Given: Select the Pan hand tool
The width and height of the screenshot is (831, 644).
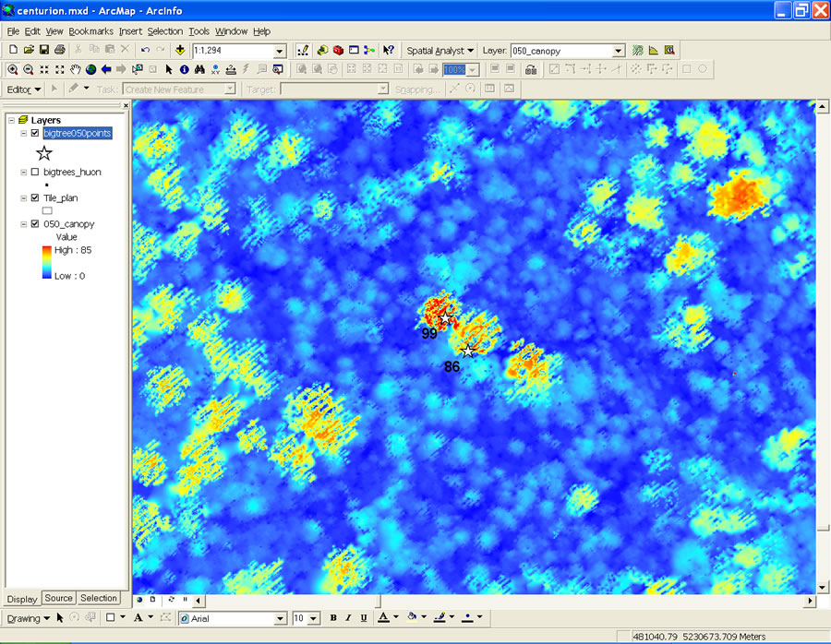Looking at the screenshot, I should click(76, 69).
